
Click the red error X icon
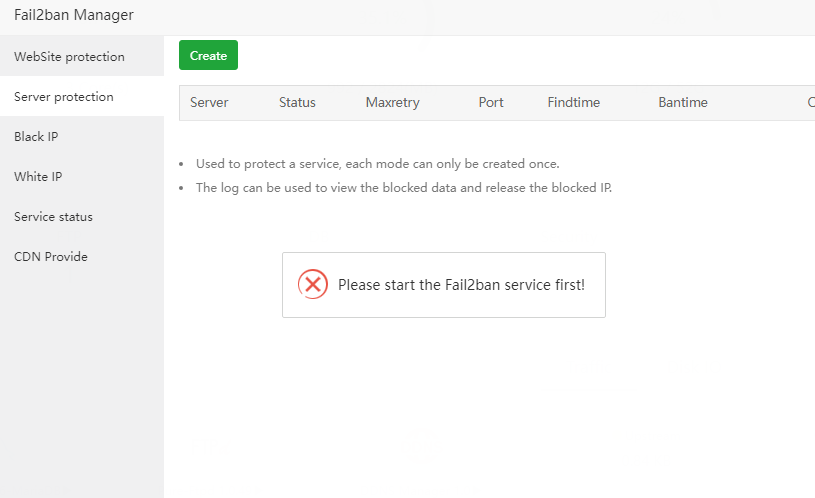pyautogui.click(x=313, y=285)
